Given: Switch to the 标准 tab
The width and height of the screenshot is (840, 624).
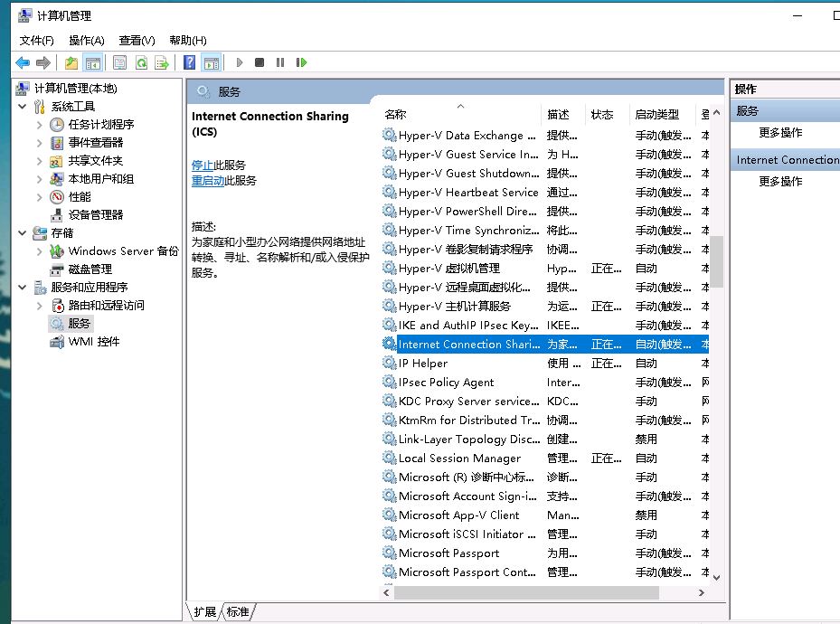Looking at the screenshot, I should pos(237,611).
